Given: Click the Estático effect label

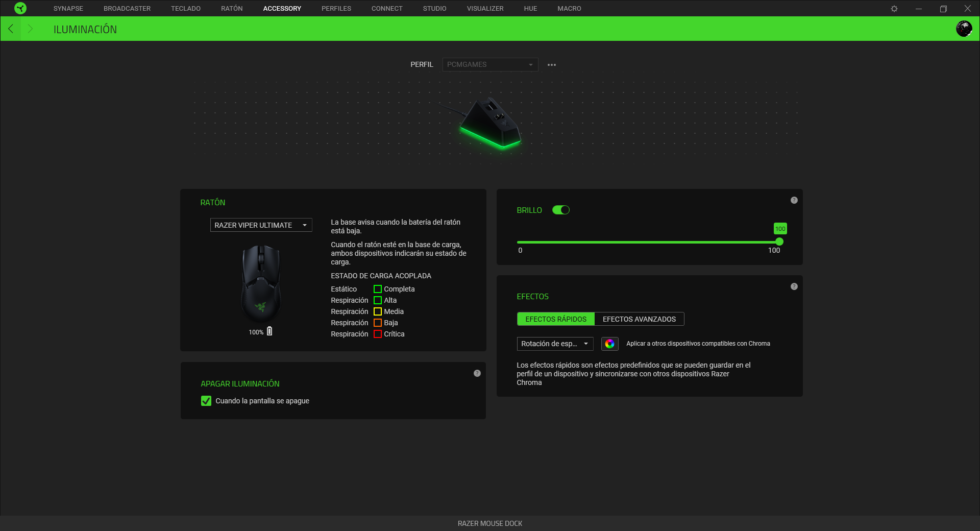Looking at the screenshot, I should (x=344, y=289).
